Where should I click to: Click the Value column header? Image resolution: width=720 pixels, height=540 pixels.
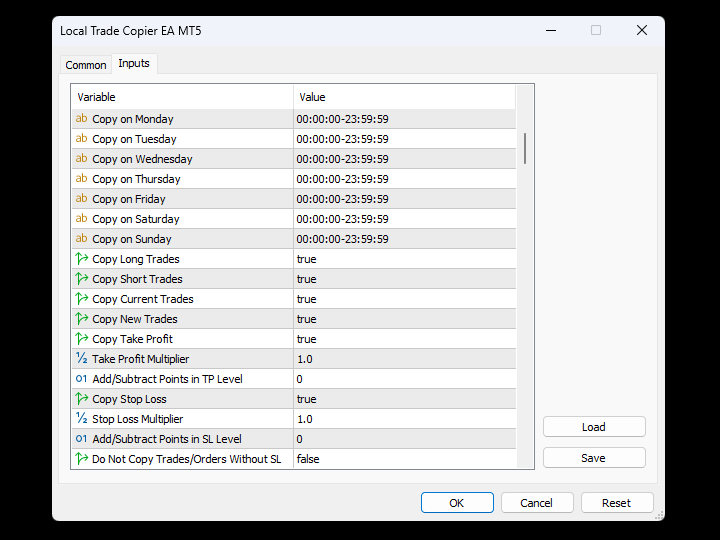(x=405, y=97)
